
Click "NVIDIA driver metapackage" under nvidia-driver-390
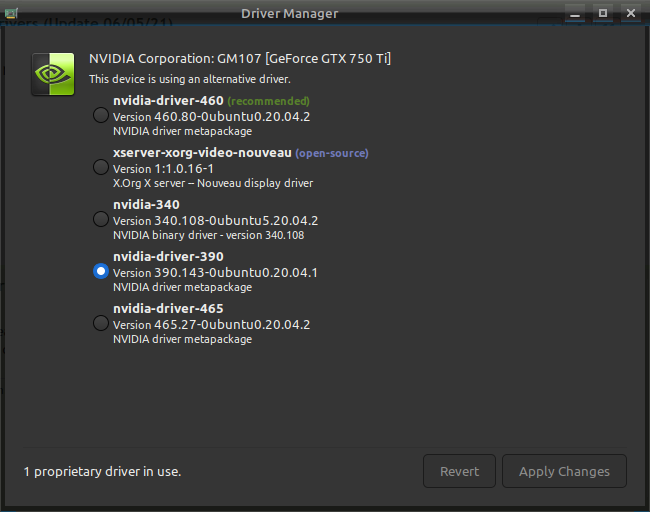pyautogui.click(x=182, y=287)
